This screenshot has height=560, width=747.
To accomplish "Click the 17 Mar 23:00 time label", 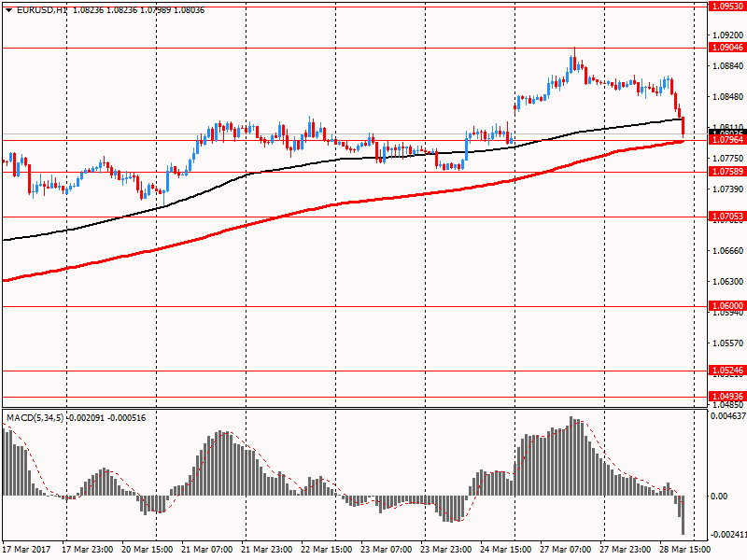I will point(87,549).
